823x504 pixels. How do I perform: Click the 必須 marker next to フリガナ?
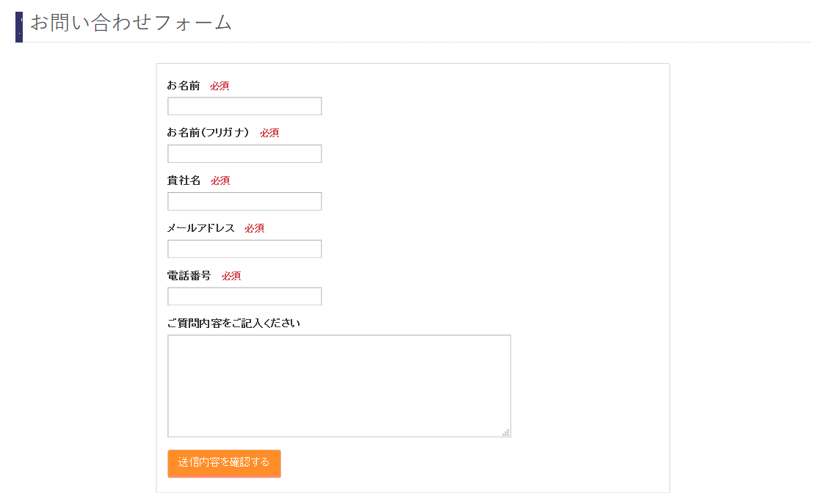(269, 133)
